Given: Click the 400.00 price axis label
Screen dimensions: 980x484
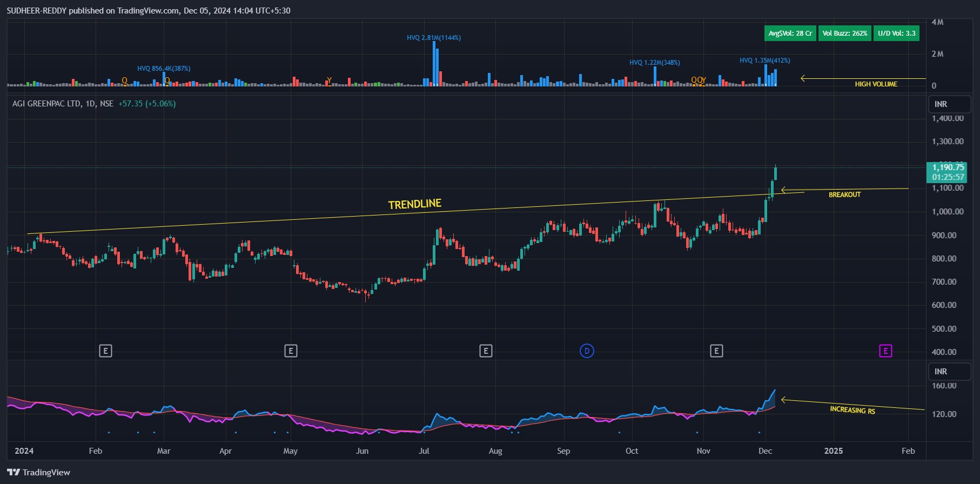Looking at the screenshot, I should tap(944, 352).
